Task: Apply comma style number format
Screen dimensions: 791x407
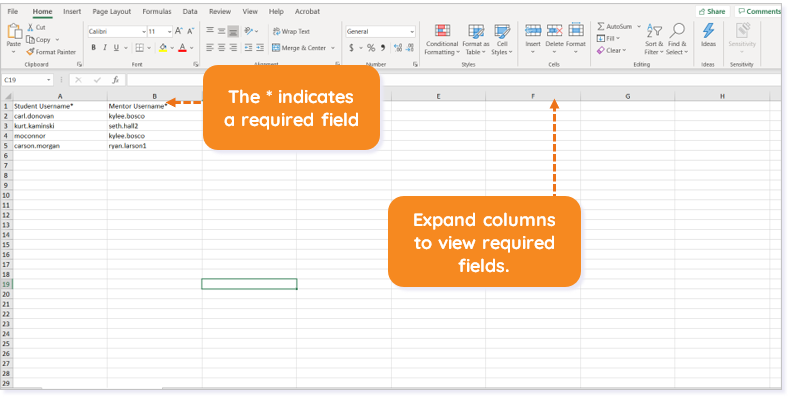Action: tap(383, 48)
